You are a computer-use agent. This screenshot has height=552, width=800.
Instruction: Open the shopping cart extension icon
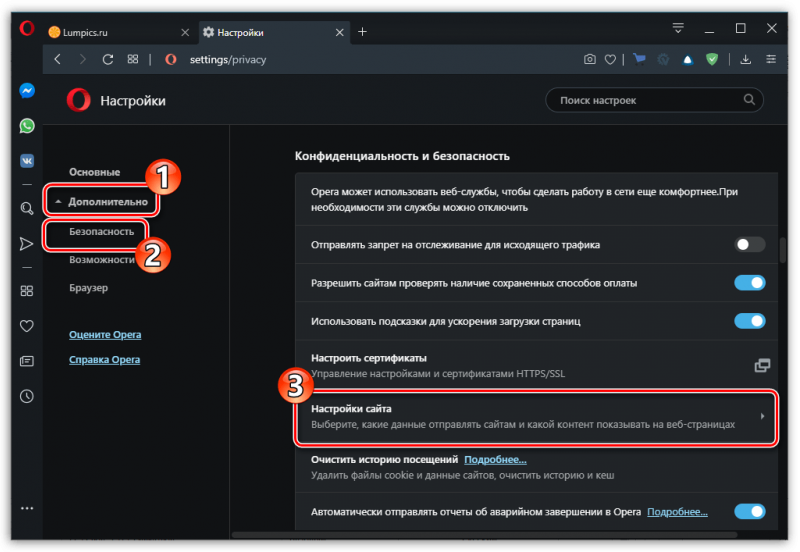(639, 59)
